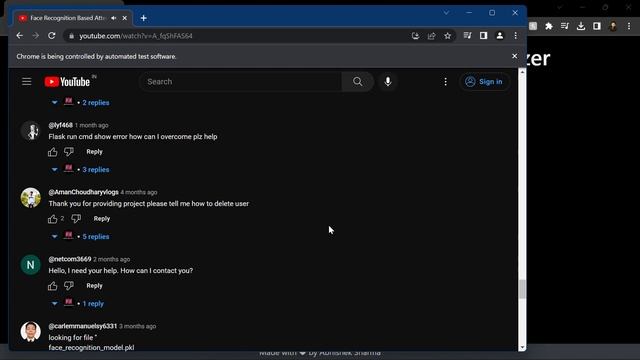Mute the tab with the speaker icon
Image resolution: width=640 pixels, height=360 pixels.
[114, 18]
